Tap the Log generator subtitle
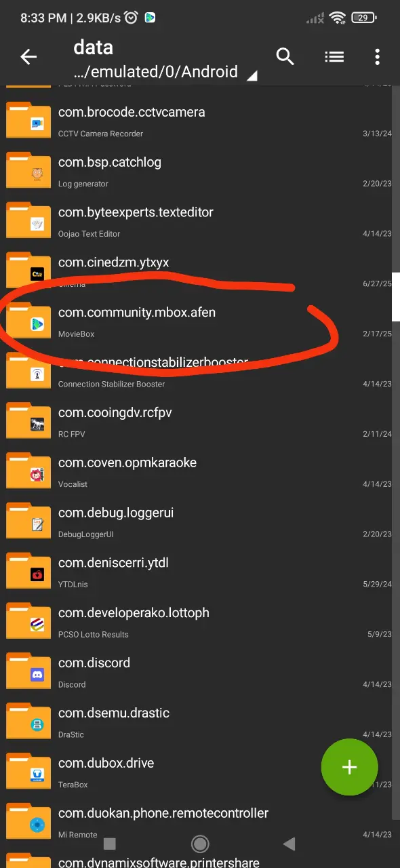Image resolution: width=400 pixels, height=868 pixels. 83,184
